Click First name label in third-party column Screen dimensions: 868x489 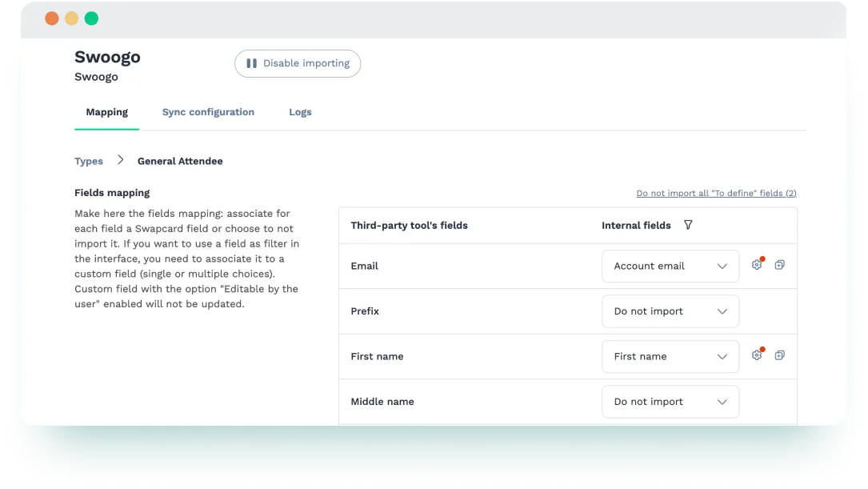coord(377,357)
